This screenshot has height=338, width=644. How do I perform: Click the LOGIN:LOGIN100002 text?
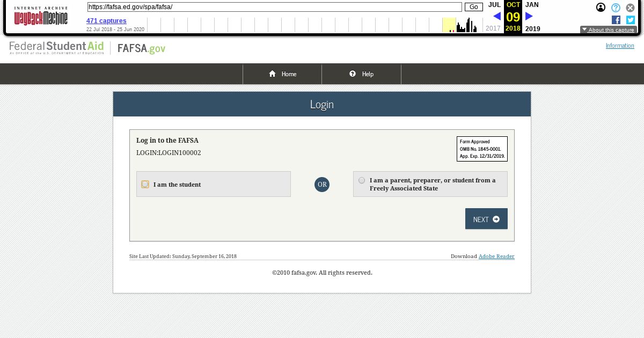[169, 153]
